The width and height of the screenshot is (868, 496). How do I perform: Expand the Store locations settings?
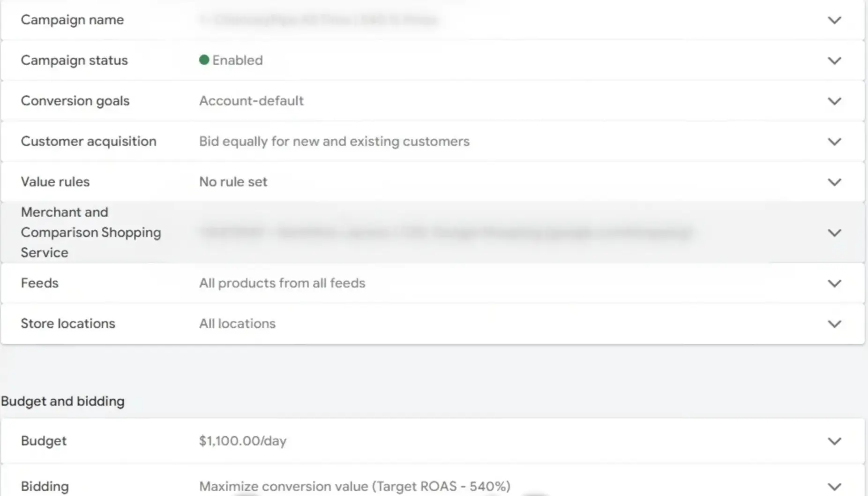834,323
